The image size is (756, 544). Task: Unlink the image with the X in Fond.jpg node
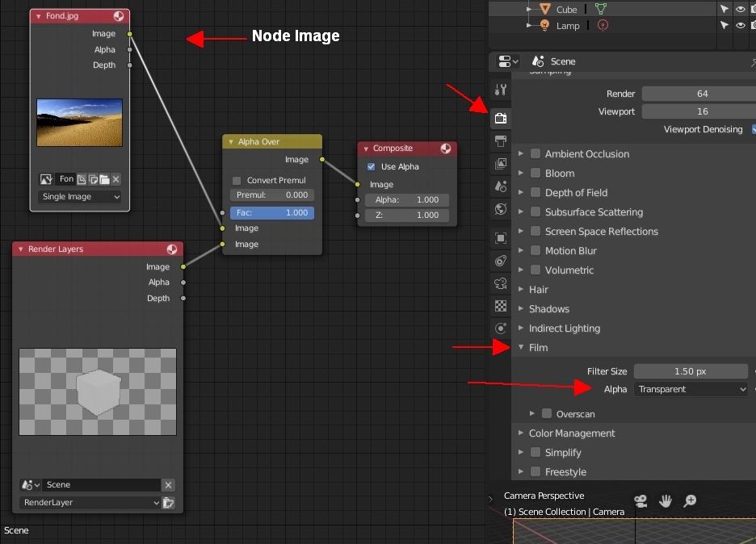[x=116, y=179]
